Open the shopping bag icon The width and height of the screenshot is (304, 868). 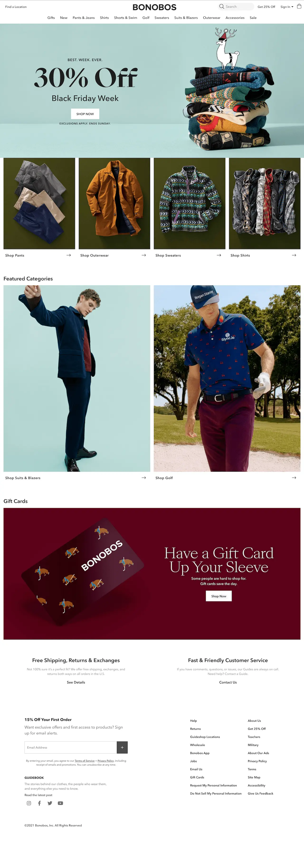pyautogui.click(x=299, y=6)
